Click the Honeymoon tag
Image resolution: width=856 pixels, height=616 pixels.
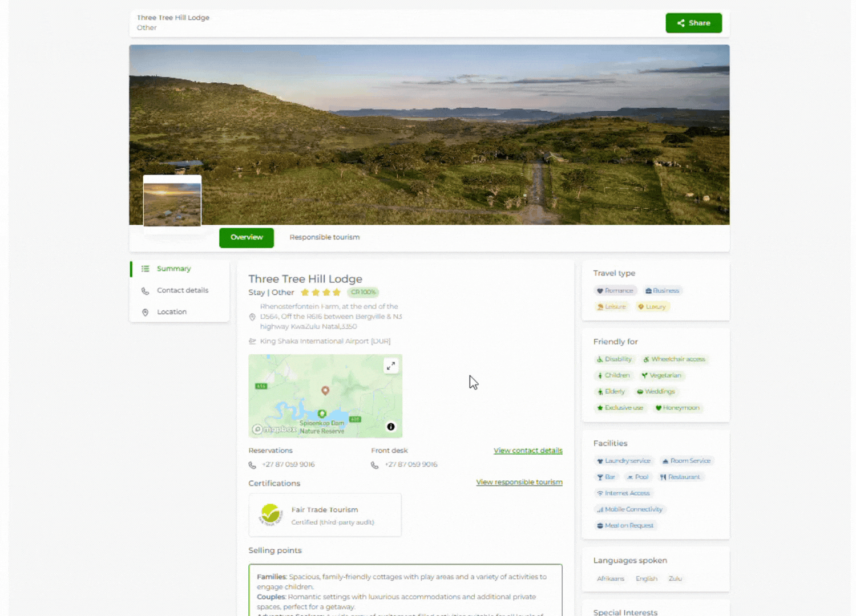677,408
